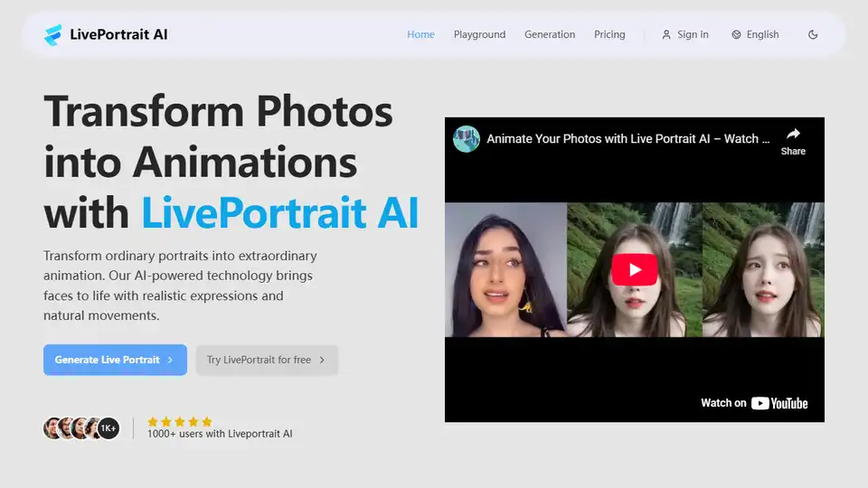This screenshot has height=488, width=868.
Task: Go to the Home nav item
Action: [x=420, y=34]
